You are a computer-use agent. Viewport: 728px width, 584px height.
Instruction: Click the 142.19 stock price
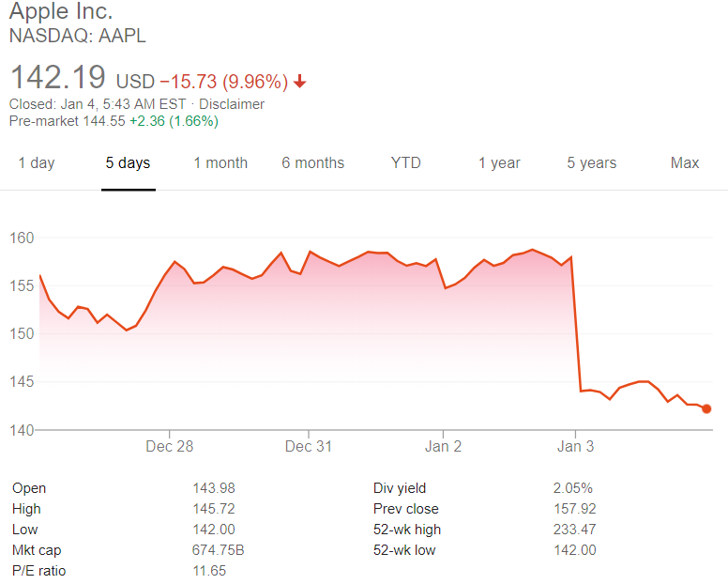tap(55, 77)
